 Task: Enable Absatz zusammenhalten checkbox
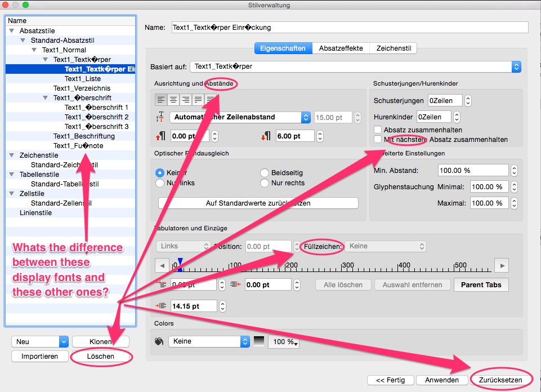tap(378, 130)
